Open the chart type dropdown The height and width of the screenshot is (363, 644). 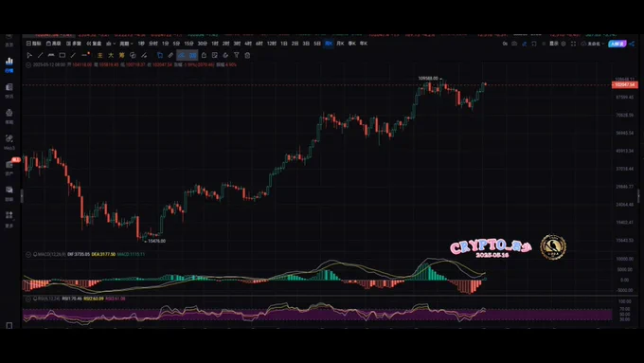111,44
